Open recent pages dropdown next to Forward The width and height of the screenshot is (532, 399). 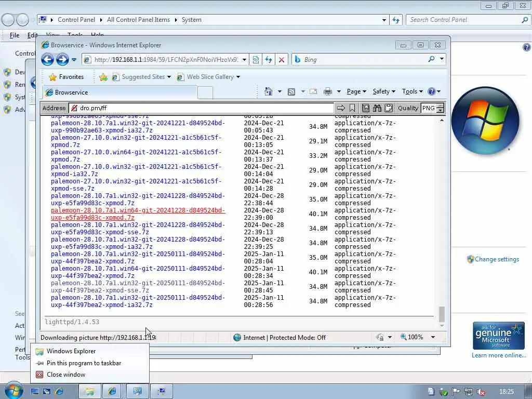coord(74,60)
